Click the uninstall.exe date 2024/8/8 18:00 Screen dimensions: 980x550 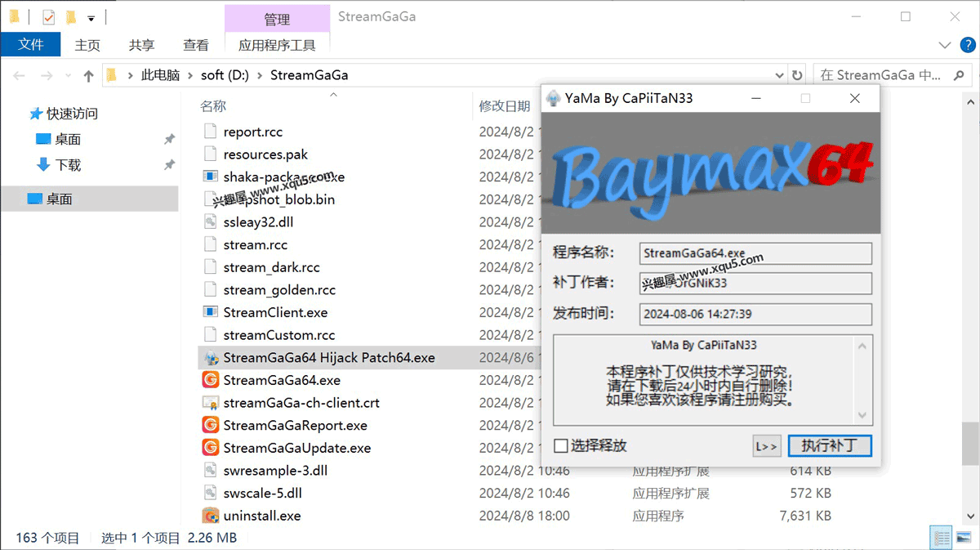click(x=524, y=516)
